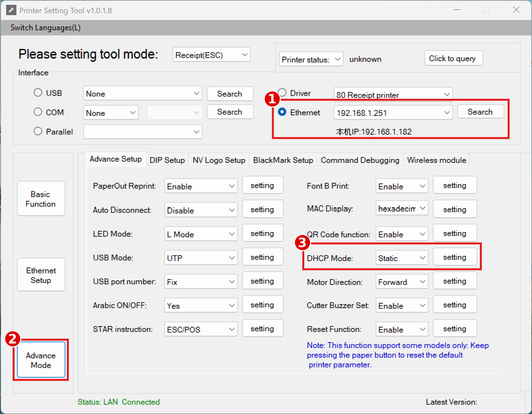This screenshot has width=532, height=414.
Task: Apply the Motor Direction setting button
Action: tap(455, 281)
